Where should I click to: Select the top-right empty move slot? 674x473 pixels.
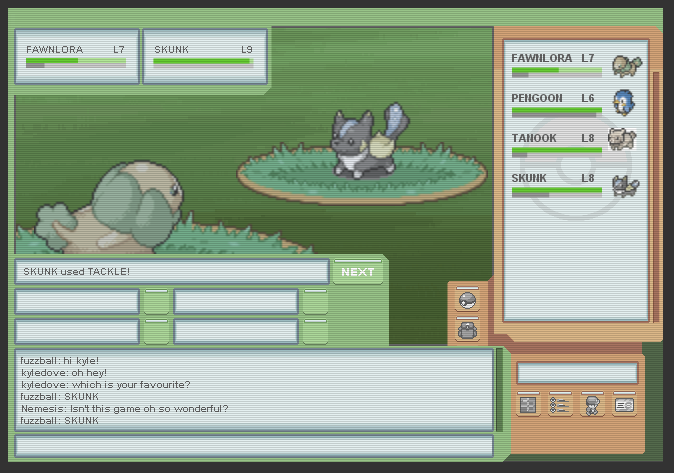coord(236,301)
